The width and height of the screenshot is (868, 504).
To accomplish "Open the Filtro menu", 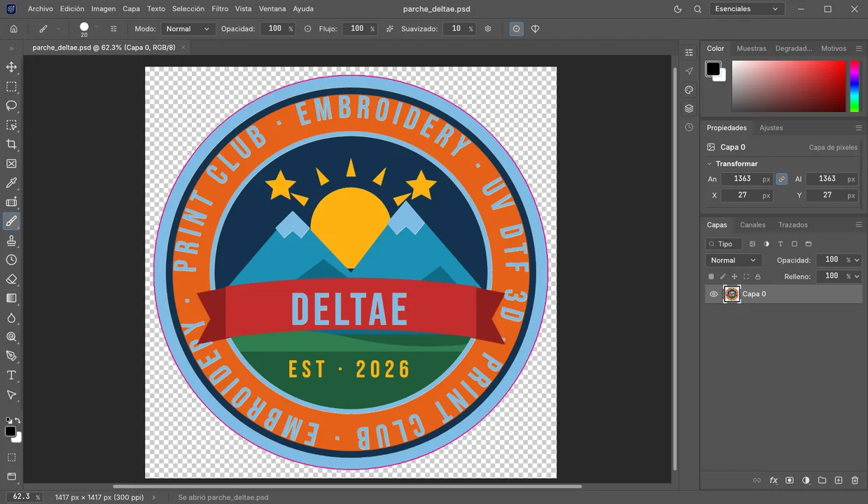I will point(220,9).
